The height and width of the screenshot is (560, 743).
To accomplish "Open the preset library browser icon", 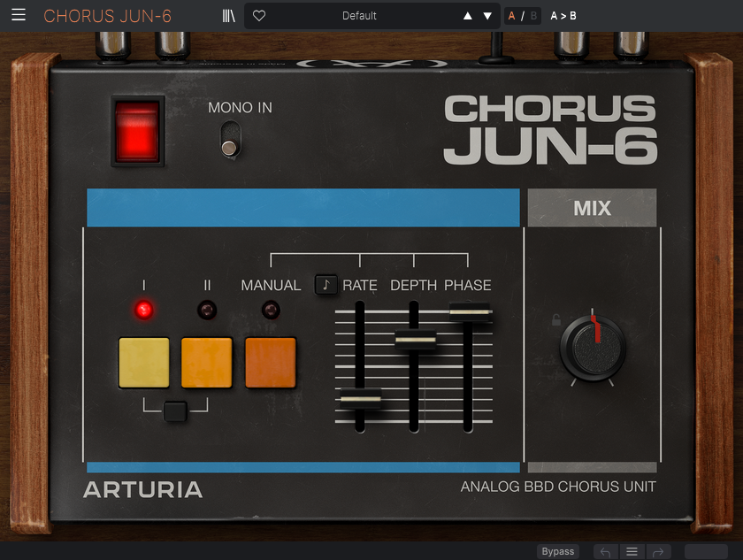I will click(x=229, y=16).
